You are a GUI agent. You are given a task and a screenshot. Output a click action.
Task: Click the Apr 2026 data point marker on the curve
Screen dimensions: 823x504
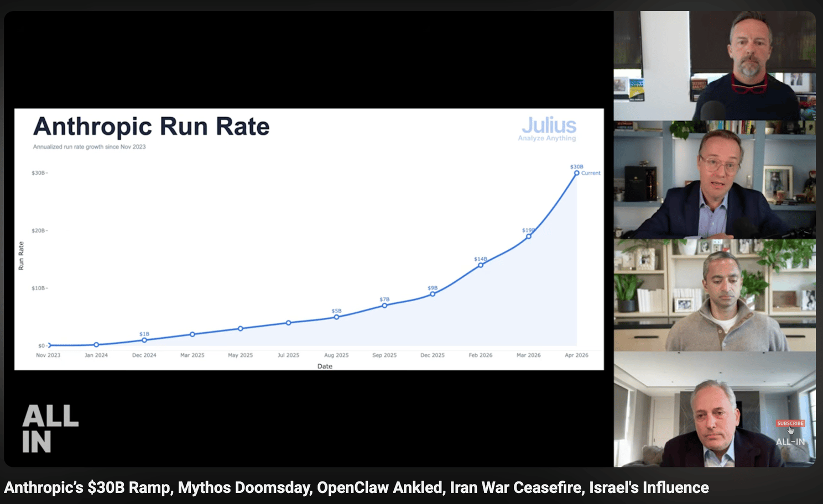(576, 173)
